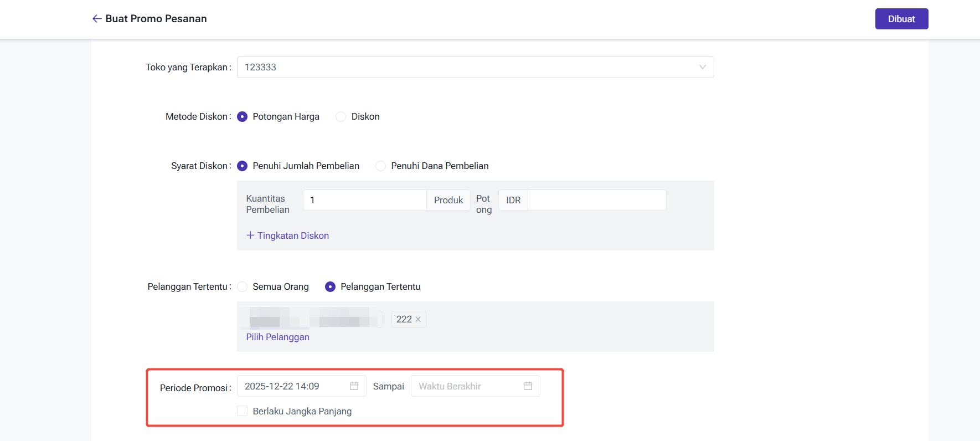
Task: Click the back arrow beside Buat Promo Pesanan
Action: pyautogui.click(x=97, y=19)
